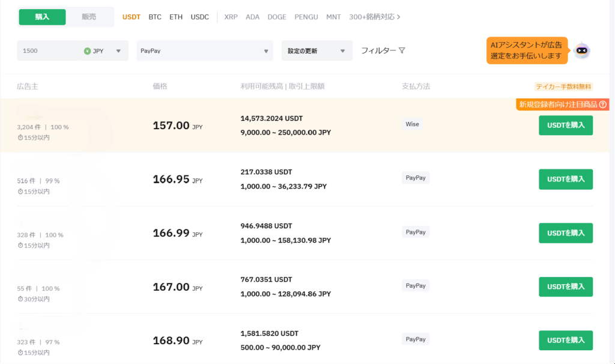Switch to the 販売 sell toggle
Viewport: 615px width, 364px height.
(x=89, y=17)
